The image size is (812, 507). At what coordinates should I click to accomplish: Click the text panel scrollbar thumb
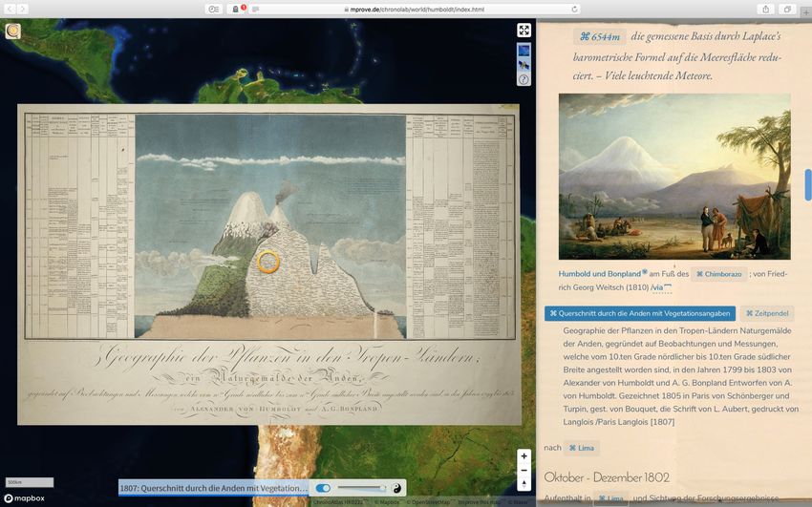tap(808, 184)
